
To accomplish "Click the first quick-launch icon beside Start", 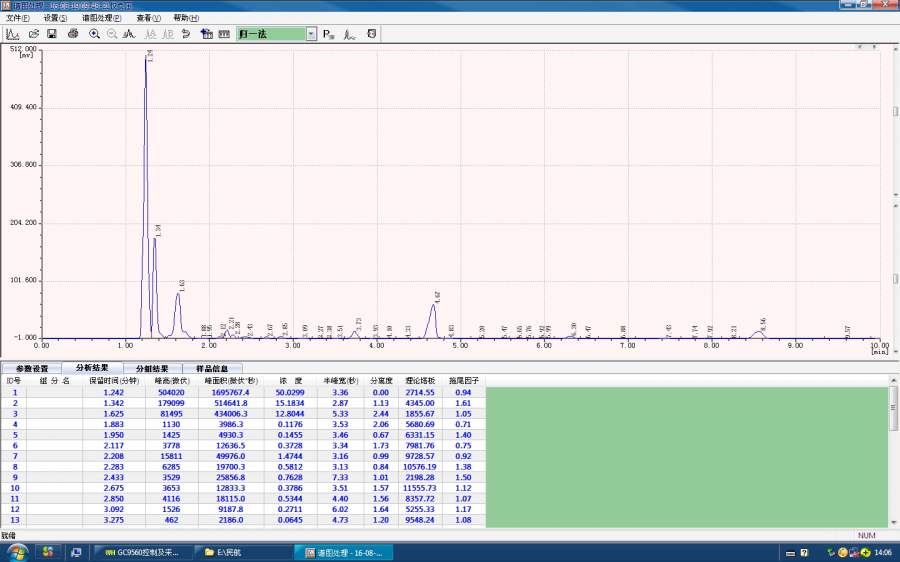I will click(x=48, y=552).
